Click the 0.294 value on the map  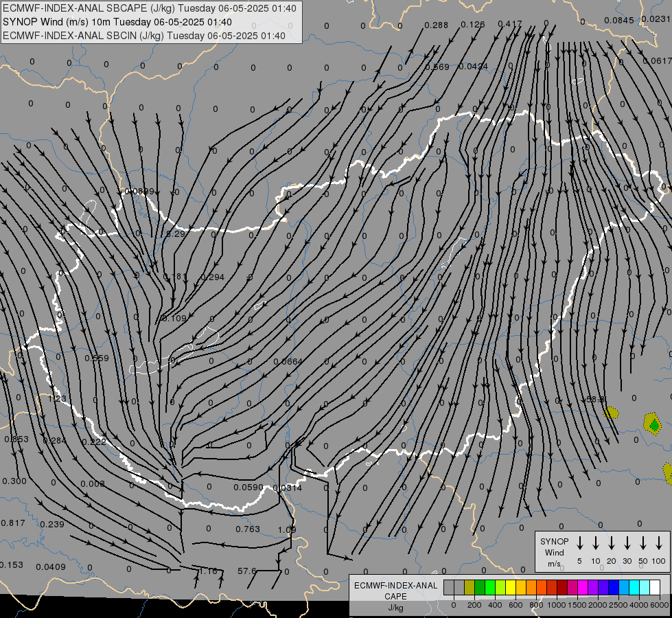[x=213, y=277]
